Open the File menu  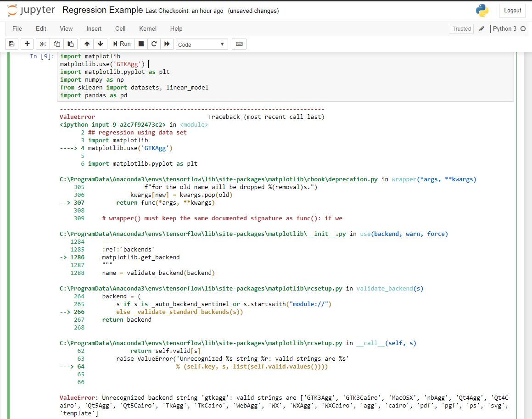click(x=17, y=29)
